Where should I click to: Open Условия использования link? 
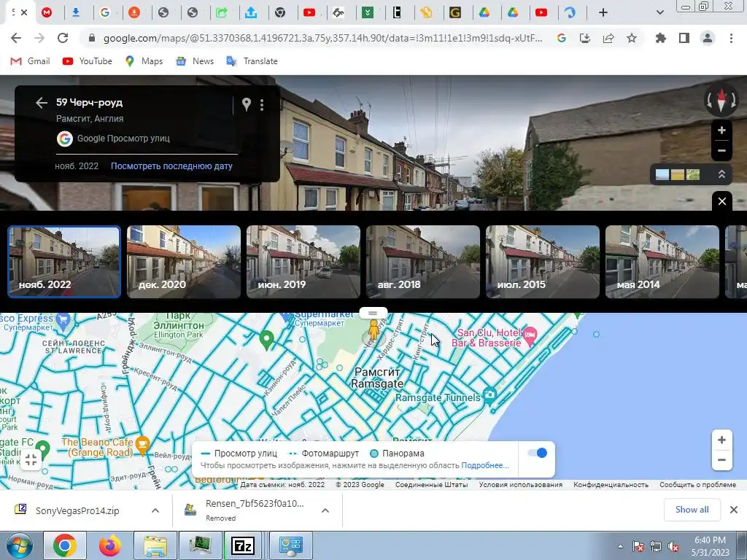click(521, 485)
